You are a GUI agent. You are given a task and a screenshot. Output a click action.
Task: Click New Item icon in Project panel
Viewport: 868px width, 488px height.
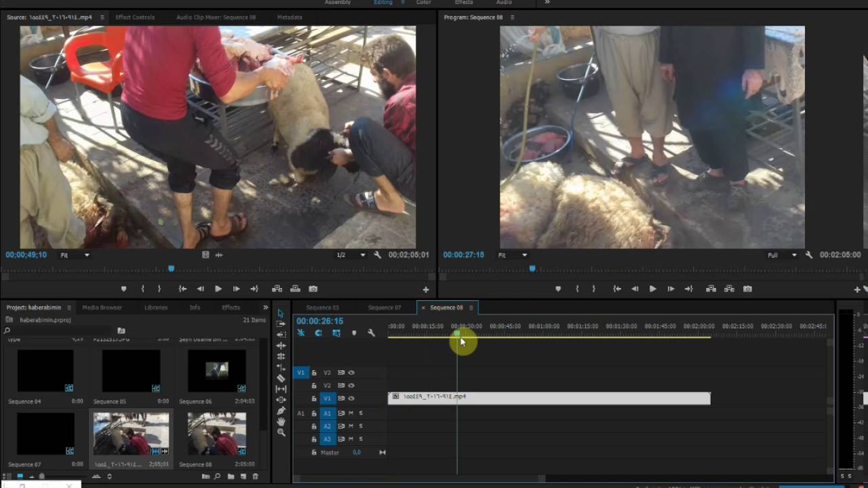(x=243, y=476)
